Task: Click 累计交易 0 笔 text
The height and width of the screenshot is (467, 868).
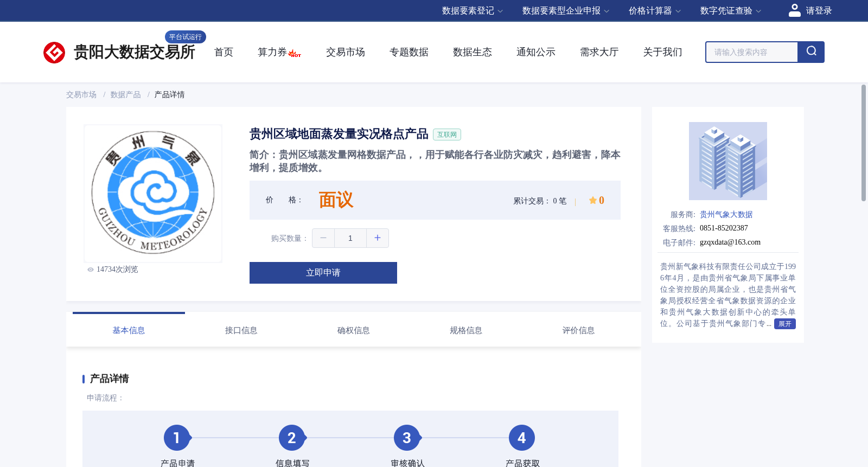Action: point(540,201)
